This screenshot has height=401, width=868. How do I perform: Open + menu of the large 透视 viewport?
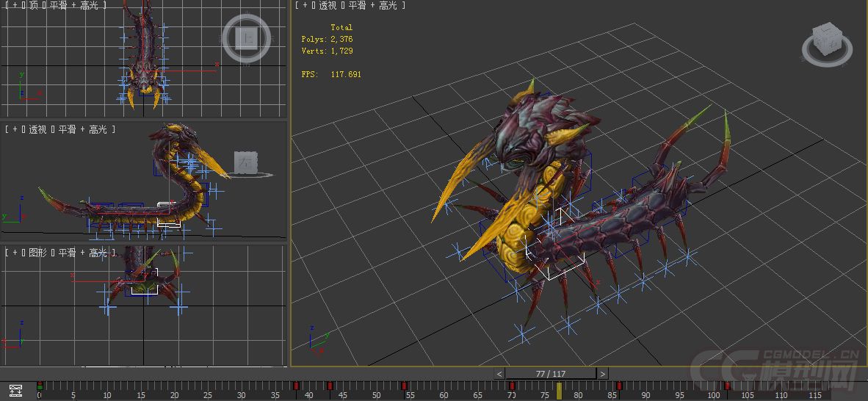(305, 5)
